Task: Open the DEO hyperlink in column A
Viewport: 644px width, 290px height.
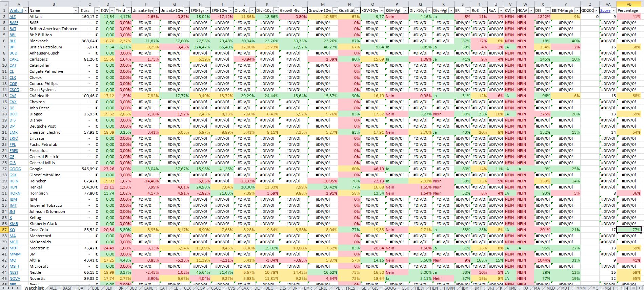Action: (13, 114)
